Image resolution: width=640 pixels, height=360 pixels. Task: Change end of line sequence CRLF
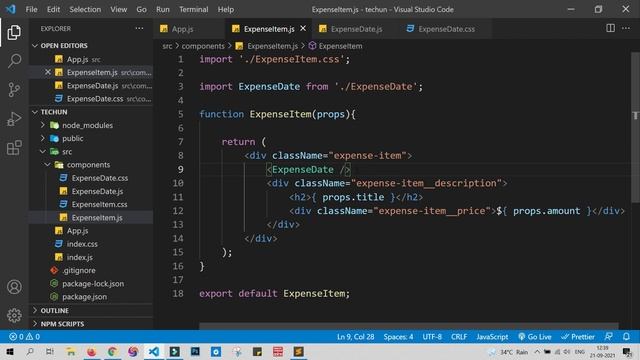click(x=459, y=337)
